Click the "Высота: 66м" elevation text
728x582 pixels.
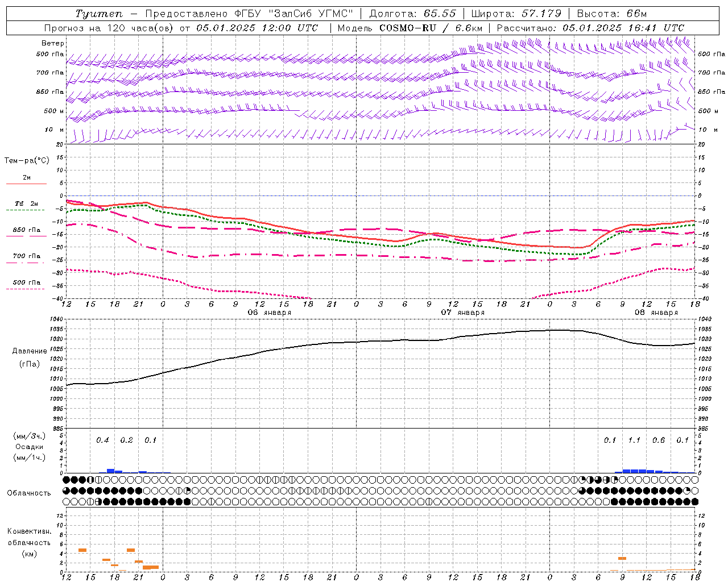[612, 14]
